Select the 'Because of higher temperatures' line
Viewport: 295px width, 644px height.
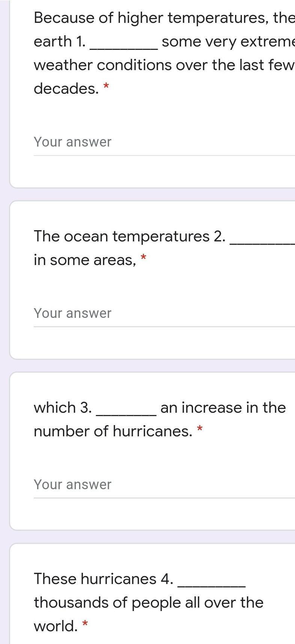164,18
